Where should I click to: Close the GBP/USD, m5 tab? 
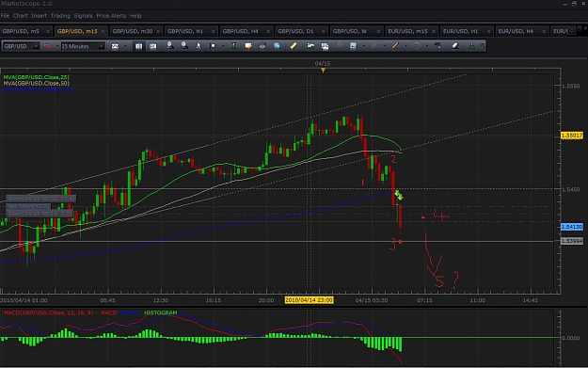[x=48, y=31]
